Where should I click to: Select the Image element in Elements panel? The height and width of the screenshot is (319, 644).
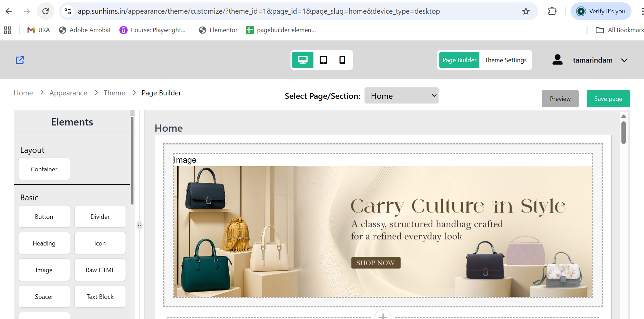point(44,270)
